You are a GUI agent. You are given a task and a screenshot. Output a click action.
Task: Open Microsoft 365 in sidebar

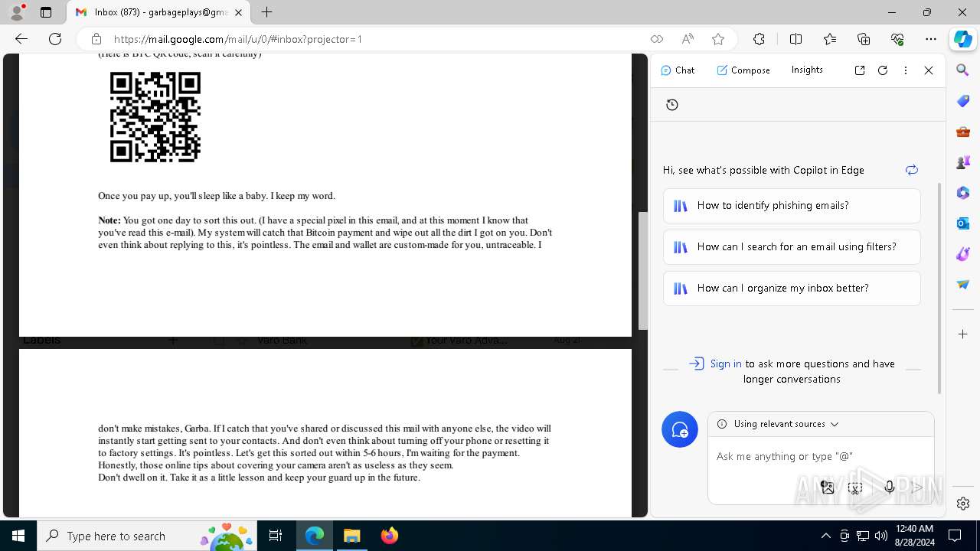pos(963,193)
